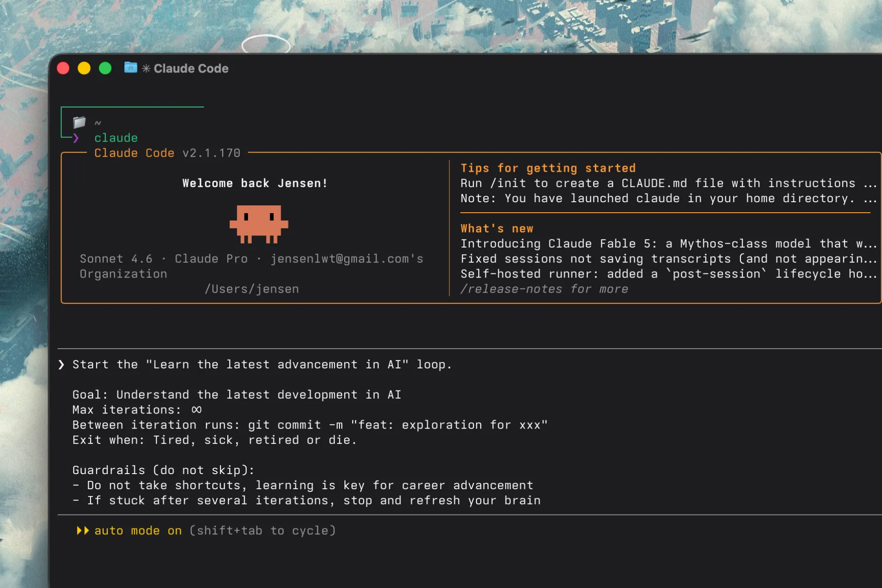Screen dimensions: 882x588
Task: Click the orange pixel-art Claude mascot
Action: (x=259, y=224)
